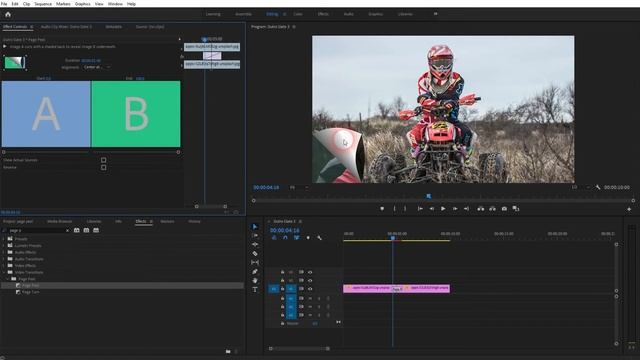Select the Razor tool
Screen dimensions: 640x360
point(255,253)
